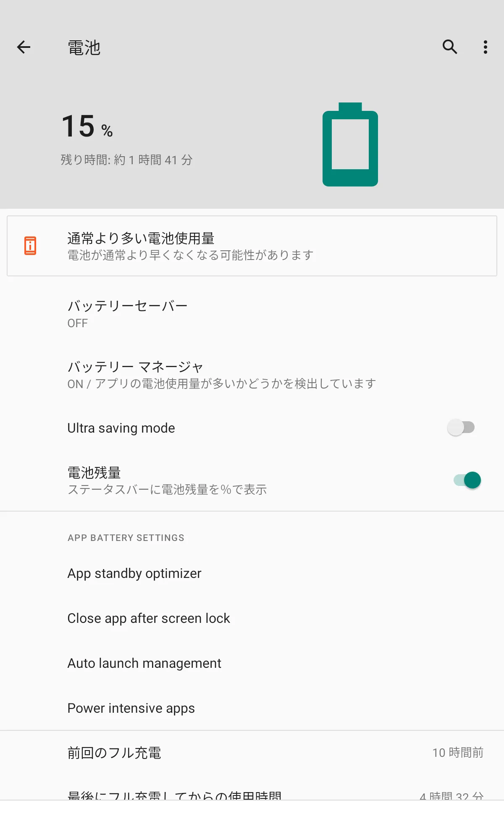Open Close app after screen lock
Image resolution: width=504 pixels, height=840 pixels.
click(x=252, y=618)
